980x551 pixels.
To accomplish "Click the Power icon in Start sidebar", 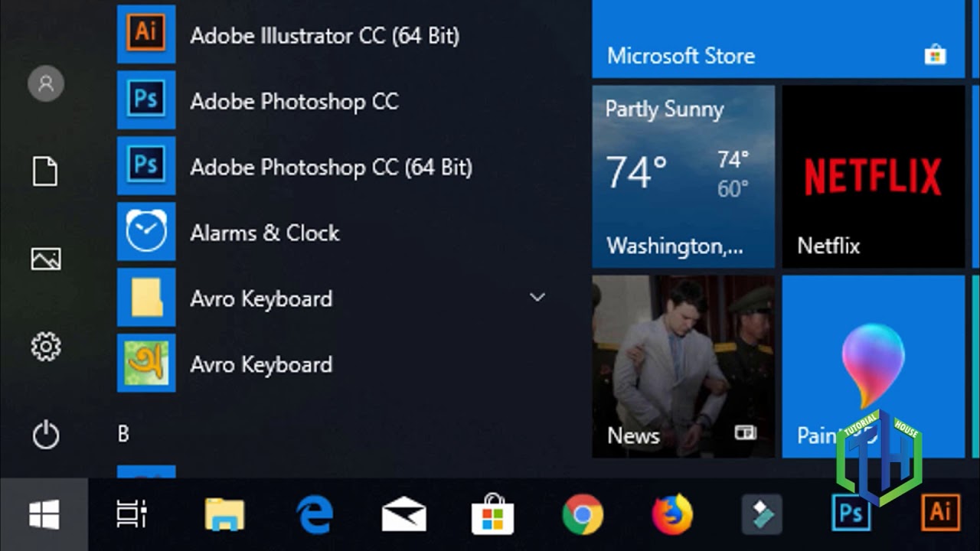I will pyautogui.click(x=46, y=435).
